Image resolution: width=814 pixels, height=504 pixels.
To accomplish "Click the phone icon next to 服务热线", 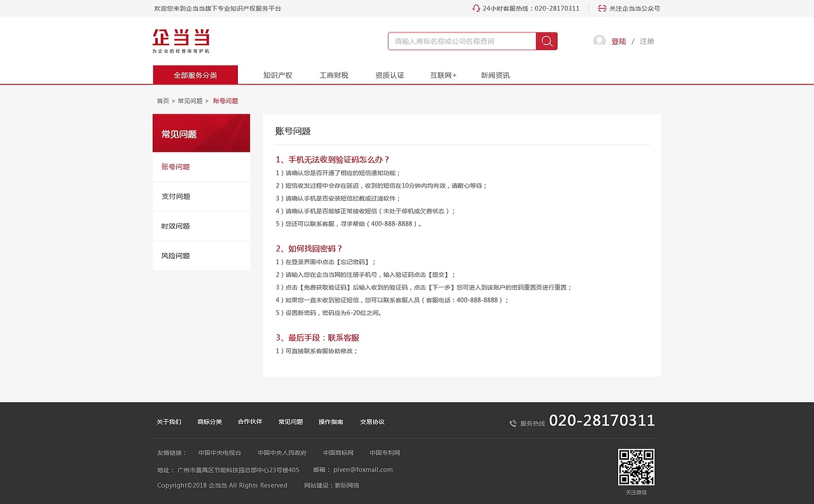I will (x=513, y=423).
